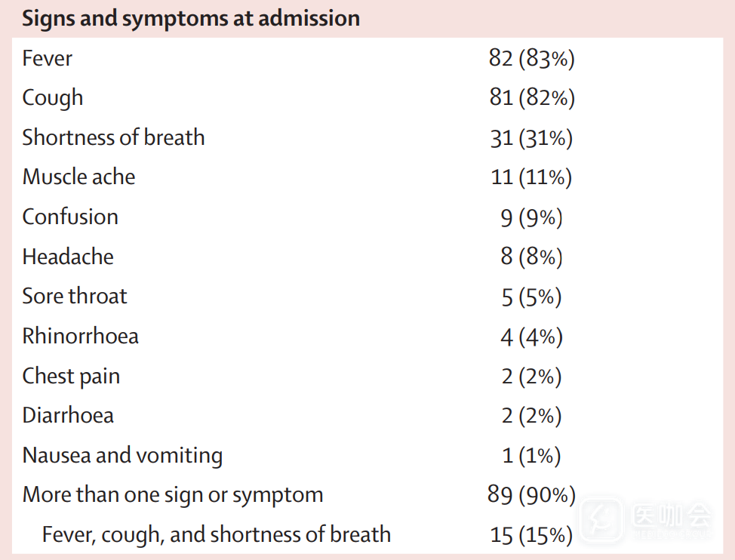Image resolution: width=735 pixels, height=560 pixels.
Task: Select the Fever row label
Action: click(x=48, y=58)
